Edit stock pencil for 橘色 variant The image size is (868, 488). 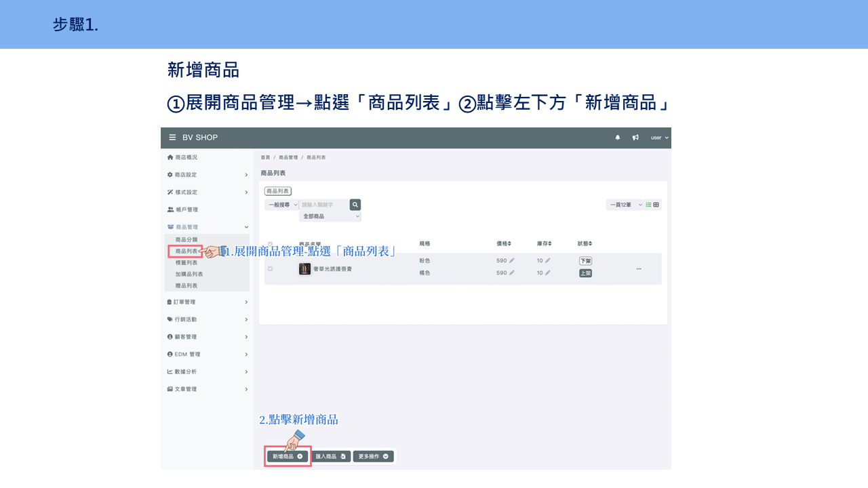548,273
